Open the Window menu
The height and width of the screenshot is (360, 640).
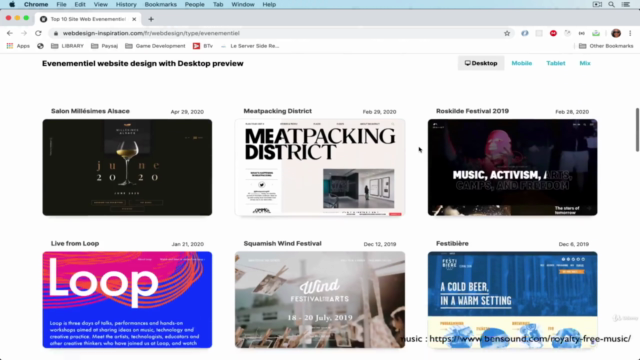coord(243,4)
